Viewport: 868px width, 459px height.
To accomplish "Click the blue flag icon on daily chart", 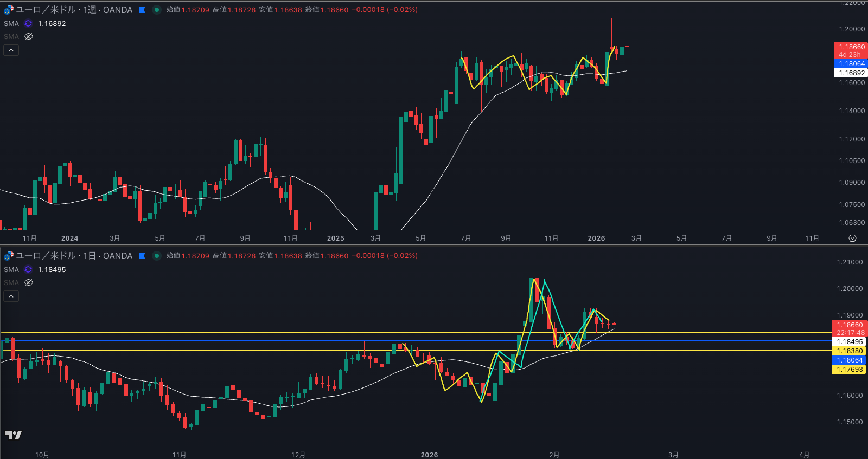I will point(142,256).
